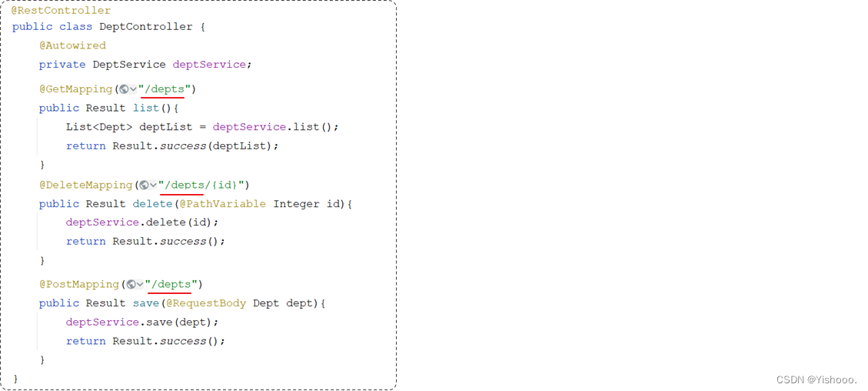Open the chevron dropdown next to PostMapping URL
The image size is (868, 391).
(140, 285)
